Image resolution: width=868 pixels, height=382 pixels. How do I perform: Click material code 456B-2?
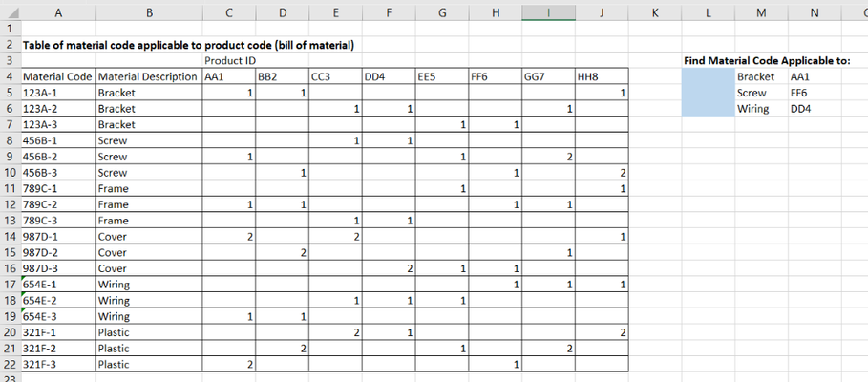[x=58, y=157]
